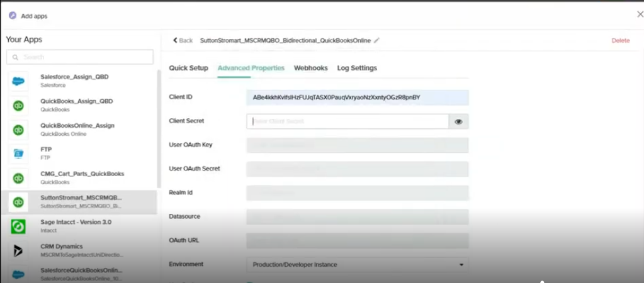
Task: Click the Your Apps search box
Action: tap(80, 57)
